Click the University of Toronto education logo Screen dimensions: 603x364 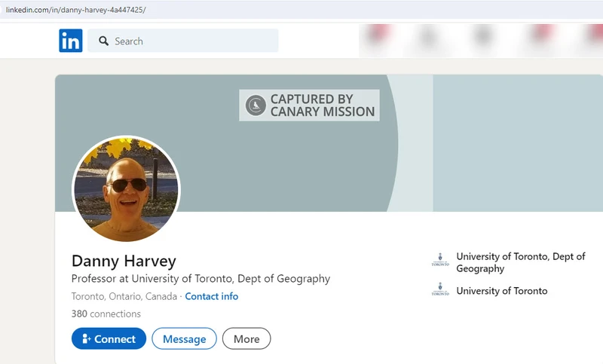click(x=440, y=289)
